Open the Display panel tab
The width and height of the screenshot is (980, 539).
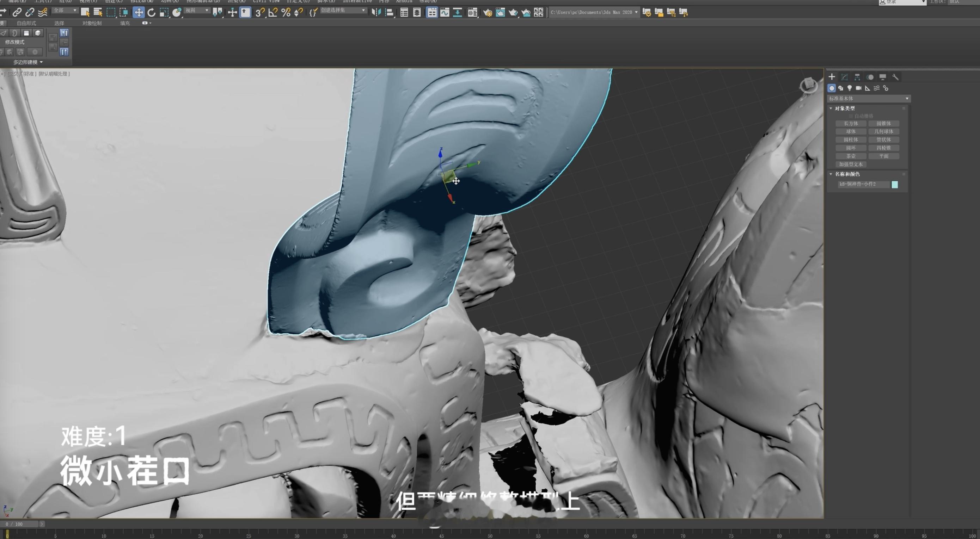883,77
